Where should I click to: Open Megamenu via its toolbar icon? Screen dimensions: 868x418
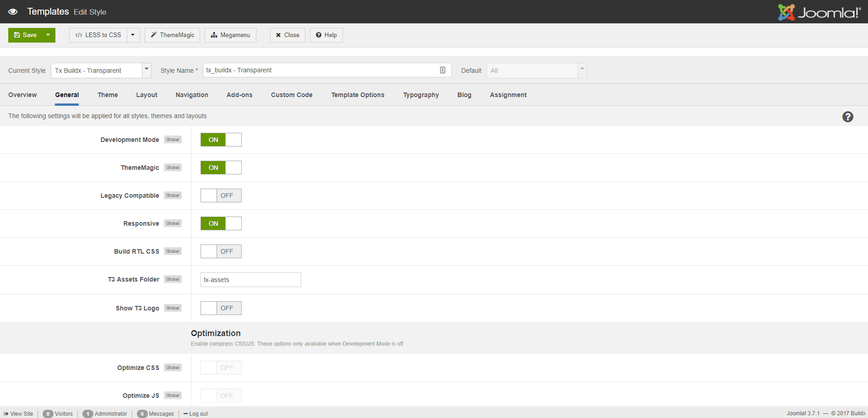(215, 35)
